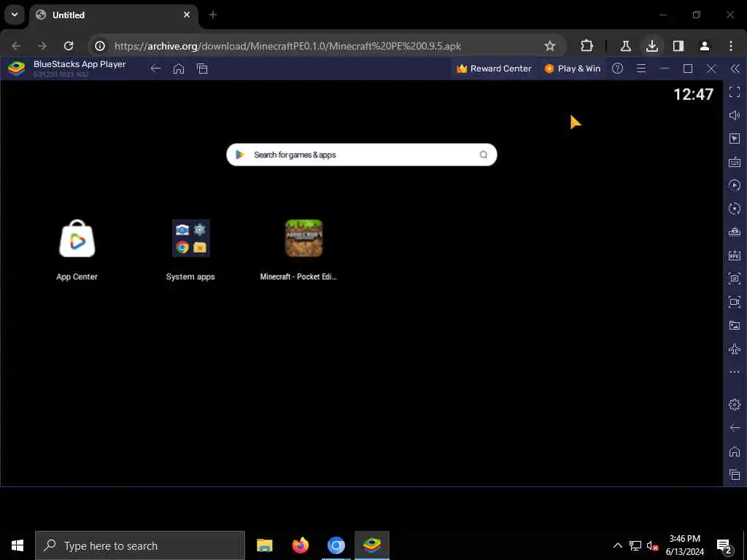The image size is (747, 560).
Task: Click the Search for games & apps field
Action: click(362, 155)
